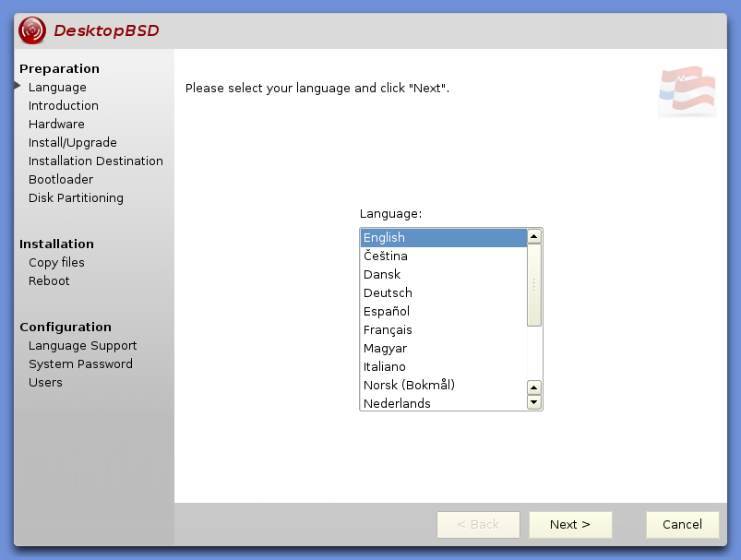The width and height of the screenshot is (741, 560).
Task: Select Disk Partitioning from the sidebar
Action: click(x=76, y=197)
